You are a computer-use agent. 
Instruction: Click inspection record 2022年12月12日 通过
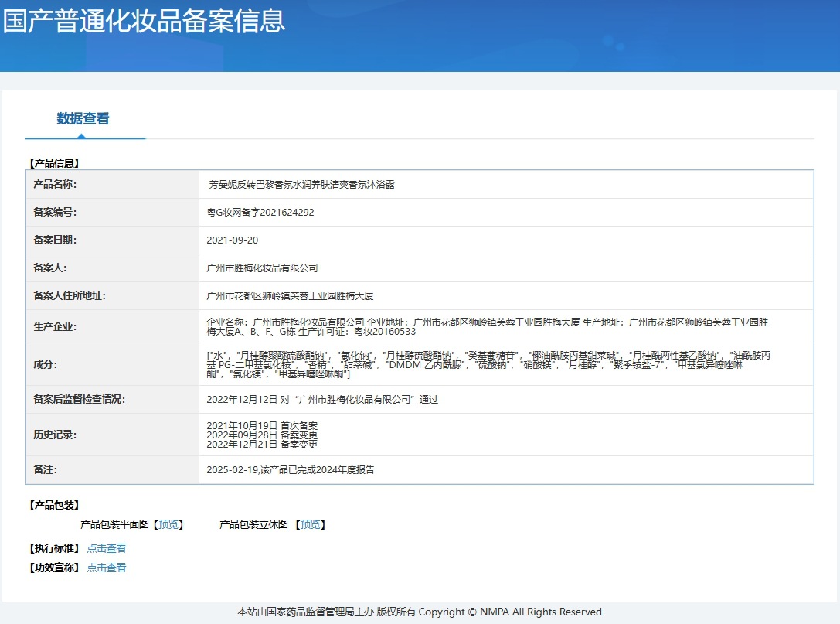[322, 400]
